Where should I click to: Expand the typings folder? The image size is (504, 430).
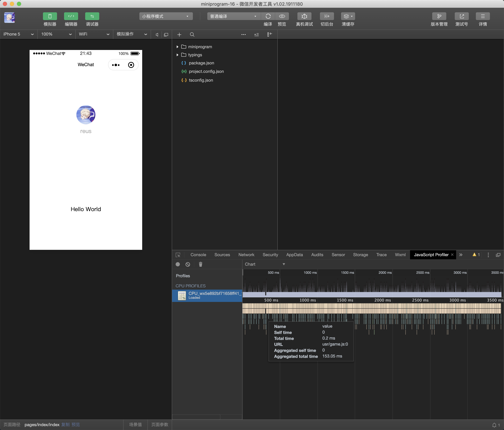coord(177,55)
